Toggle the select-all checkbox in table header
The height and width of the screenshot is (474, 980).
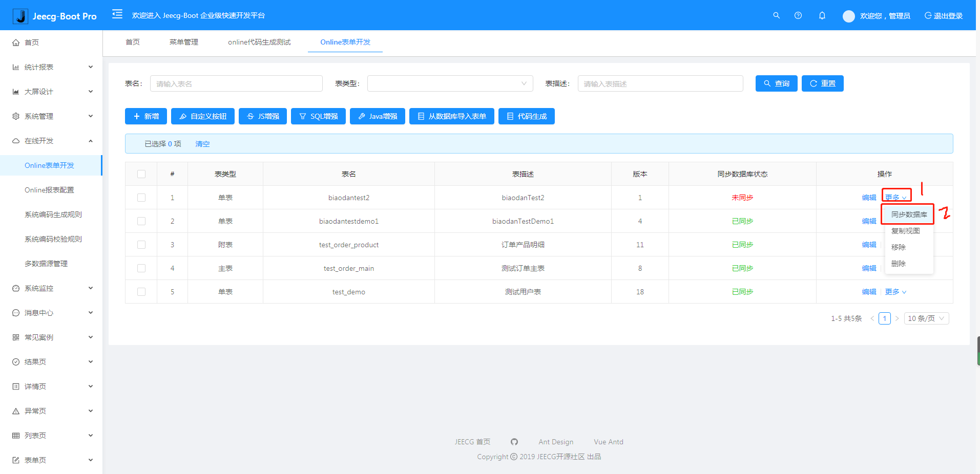click(141, 174)
